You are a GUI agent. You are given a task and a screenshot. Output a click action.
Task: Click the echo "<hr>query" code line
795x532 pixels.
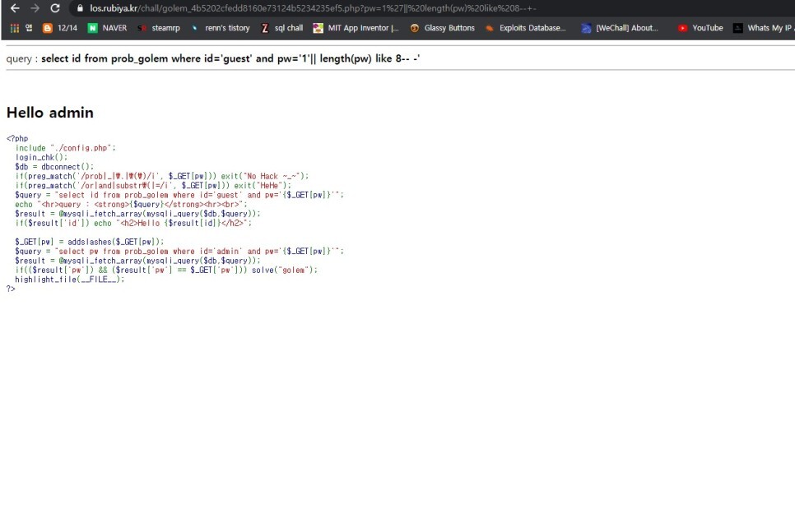click(x=132, y=204)
